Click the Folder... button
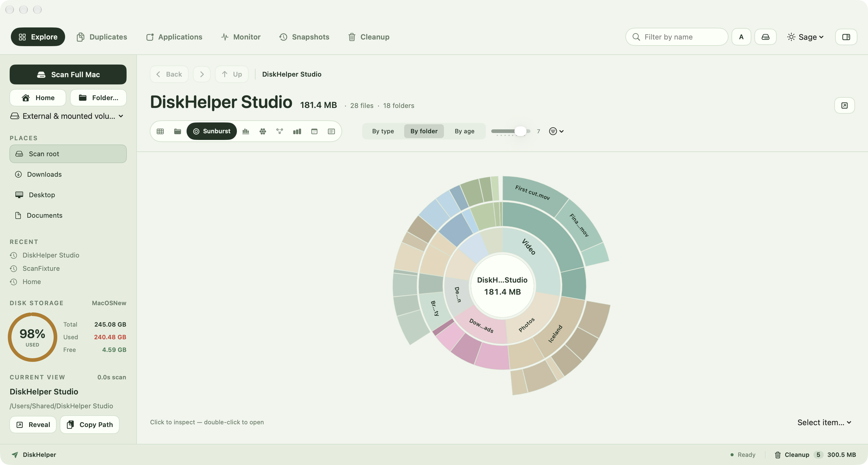Screen dimensions: 868x465 tap(98, 98)
